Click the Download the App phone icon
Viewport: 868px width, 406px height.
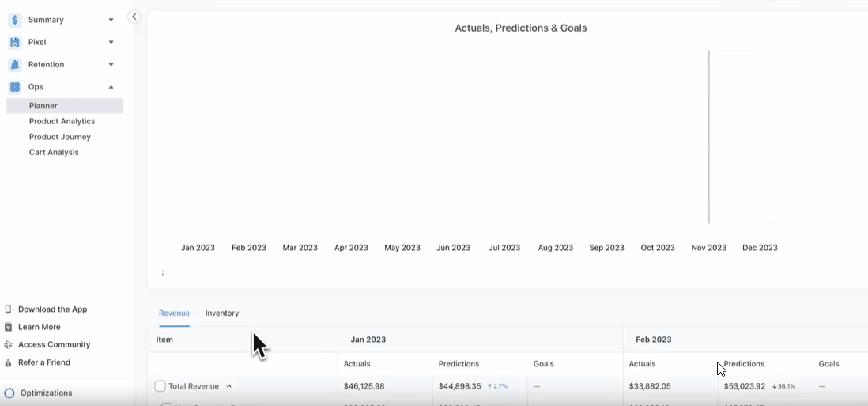[9, 309]
